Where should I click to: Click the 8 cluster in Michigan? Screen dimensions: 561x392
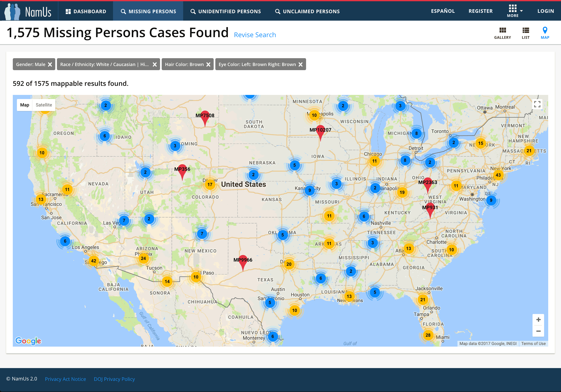pos(417,133)
